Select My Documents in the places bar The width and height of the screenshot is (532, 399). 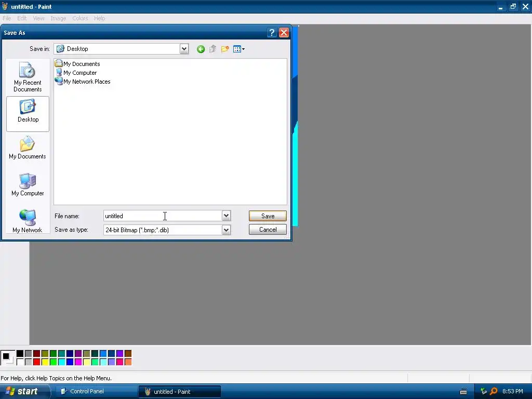[28, 148]
